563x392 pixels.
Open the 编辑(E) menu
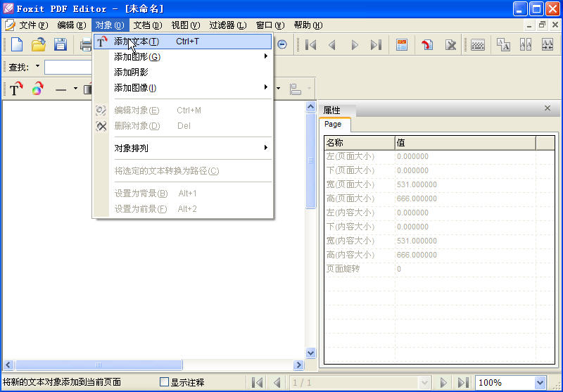[x=72, y=25]
